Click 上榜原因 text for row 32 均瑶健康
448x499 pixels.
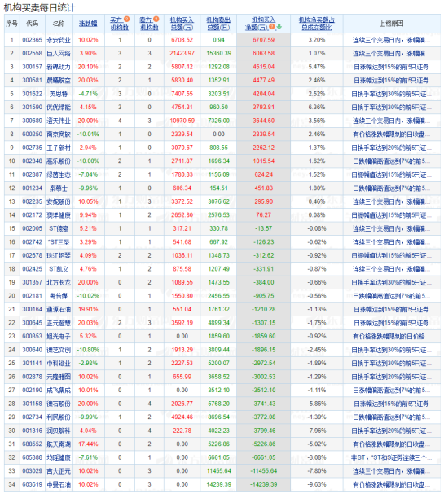tap(392, 457)
